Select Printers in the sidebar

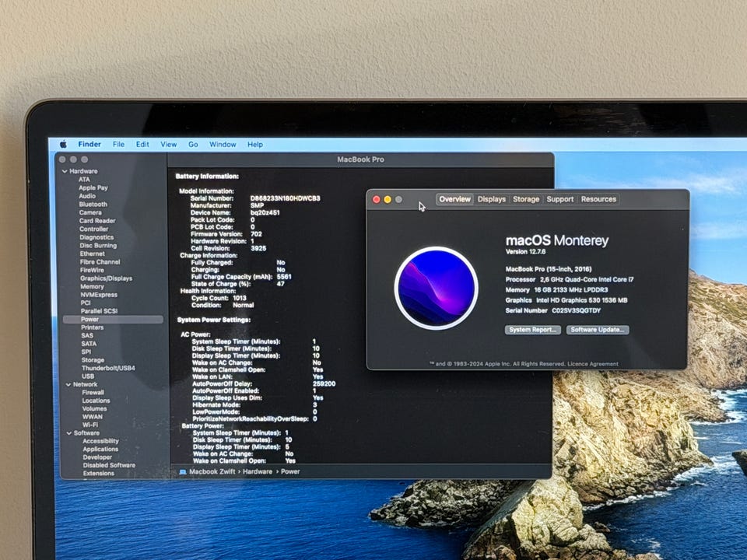tap(93, 327)
